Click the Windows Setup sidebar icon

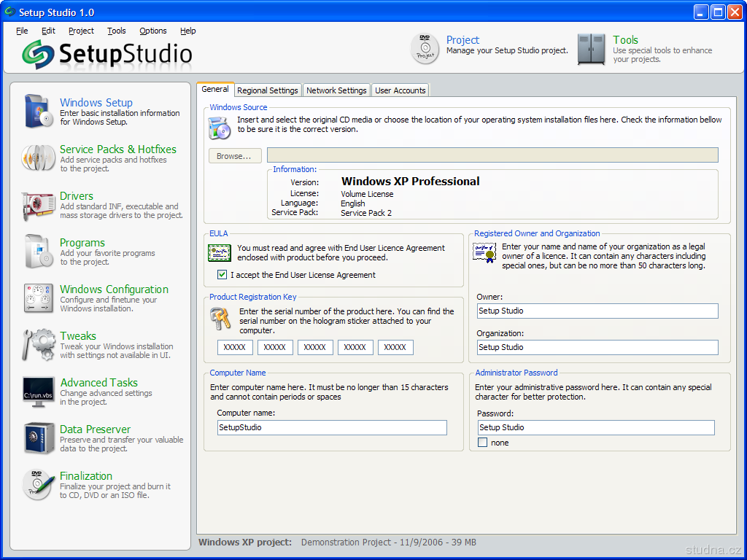[38, 111]
